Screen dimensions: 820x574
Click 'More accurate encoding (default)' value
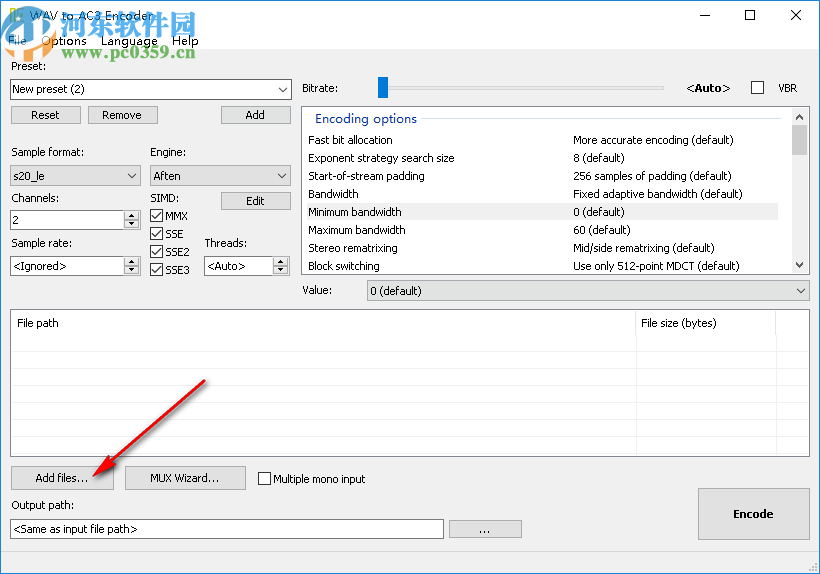653,140
